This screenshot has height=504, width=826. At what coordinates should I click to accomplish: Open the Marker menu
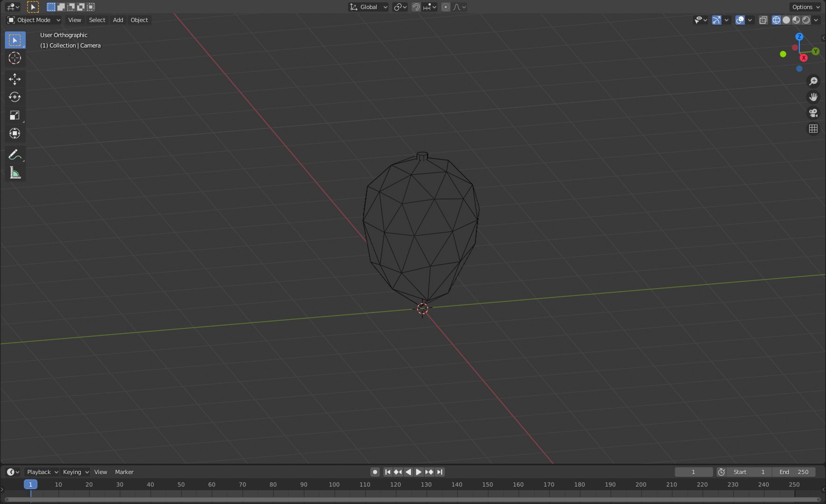[x=124, y=472]
